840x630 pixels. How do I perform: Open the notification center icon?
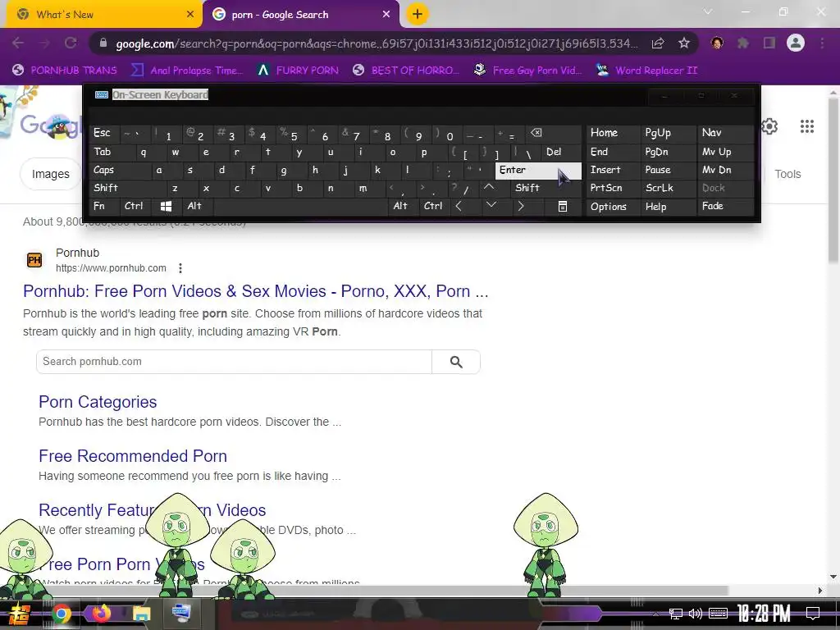813,614
